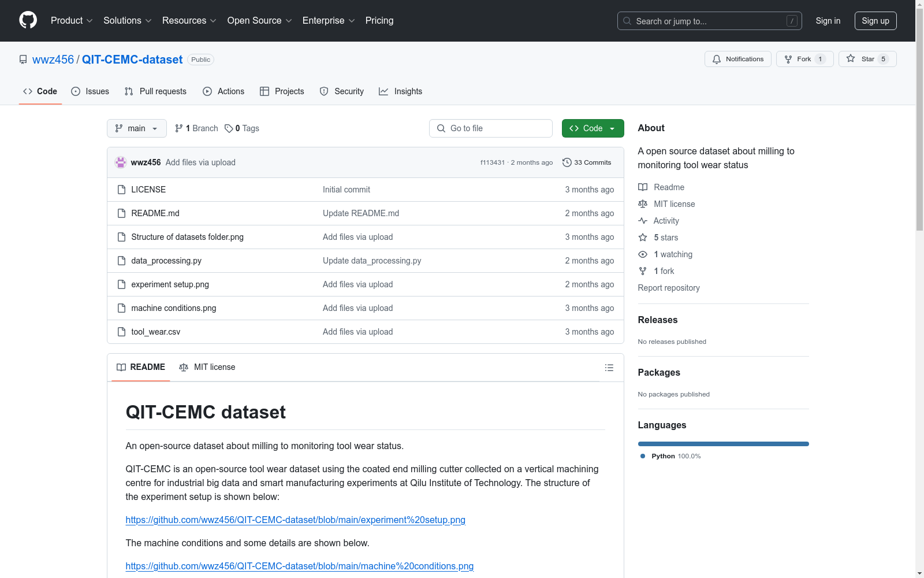Switch to the Issues tab
Viewport: 924px width, 578px height.
click(90, 91)
